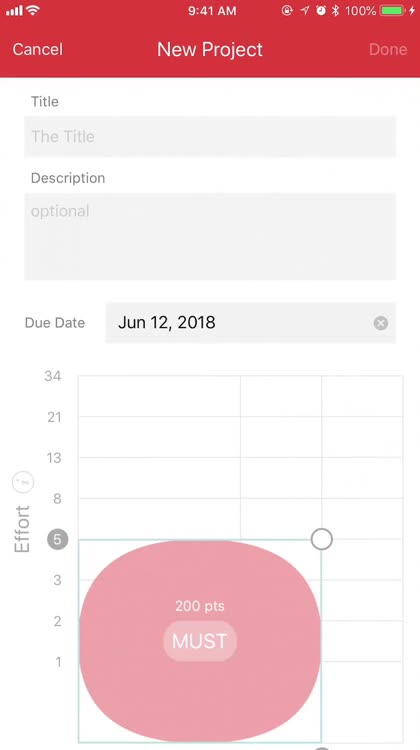Tap the Wi-Fi icon in status bar
This screenshot has width=420, height=750.
33,10
